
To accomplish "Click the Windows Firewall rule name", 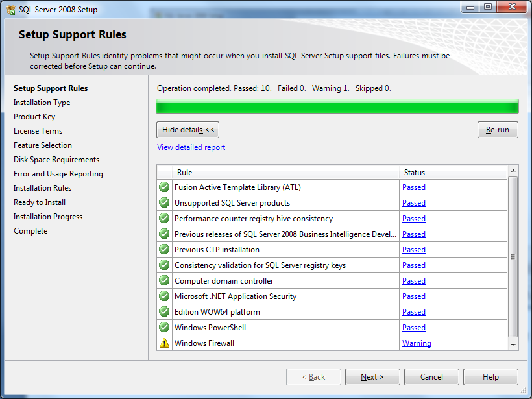I will [x=204, y=343].
